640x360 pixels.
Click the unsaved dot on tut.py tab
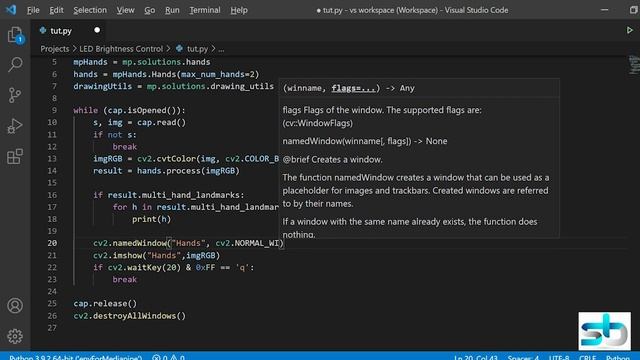(x=97, y=30)
